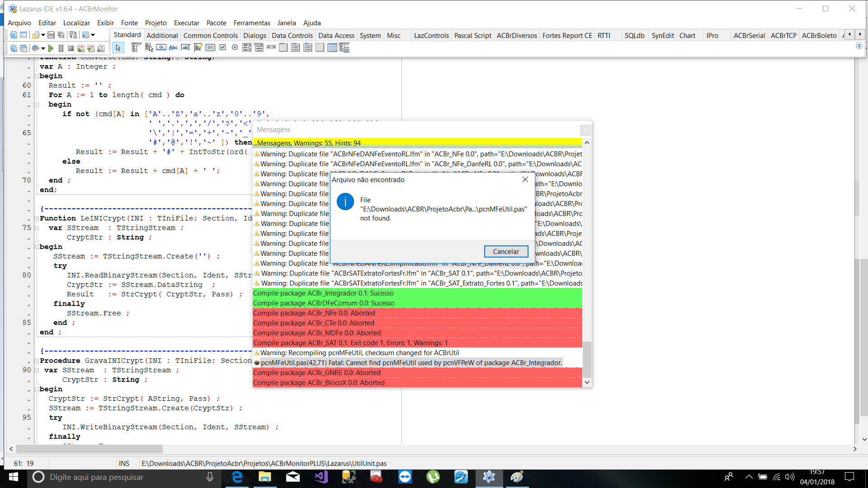
Task: Collapse the var SStream fold at line 75
Action: point(37,228)
